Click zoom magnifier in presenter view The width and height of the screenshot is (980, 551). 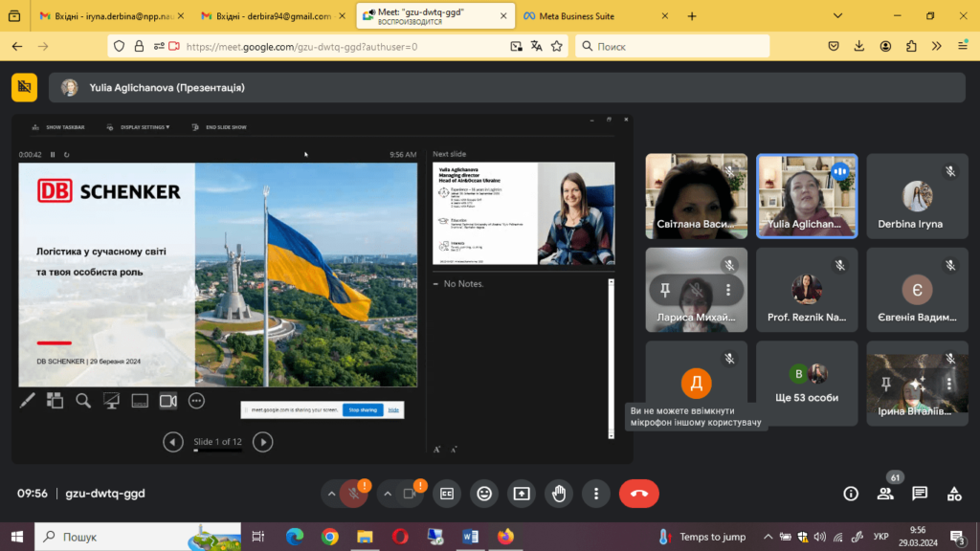click(x=83, y=401)
